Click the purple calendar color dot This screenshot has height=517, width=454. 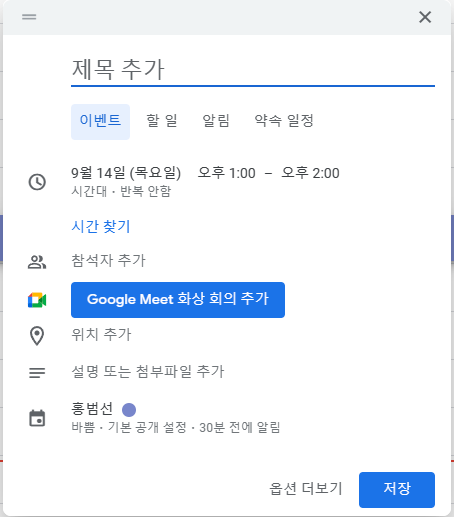point(129,410)
